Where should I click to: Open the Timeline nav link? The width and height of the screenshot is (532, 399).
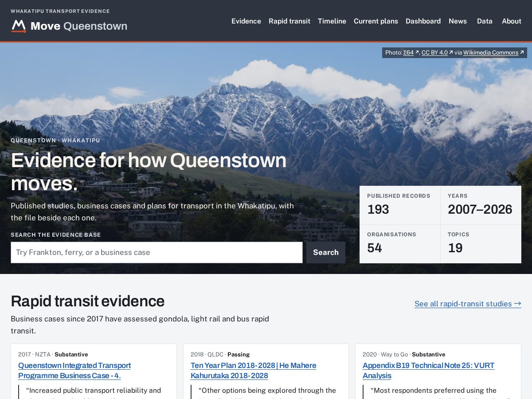click(332, 21)
